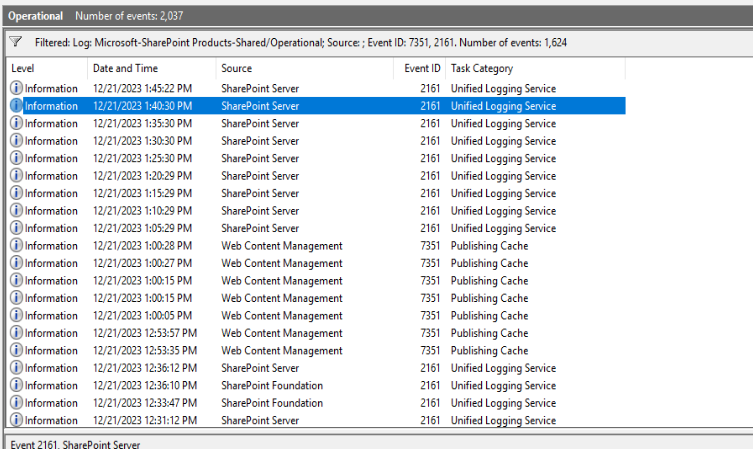
Task: Click info icon of 12:53:35 PM event
Action: tap(16, 350)
